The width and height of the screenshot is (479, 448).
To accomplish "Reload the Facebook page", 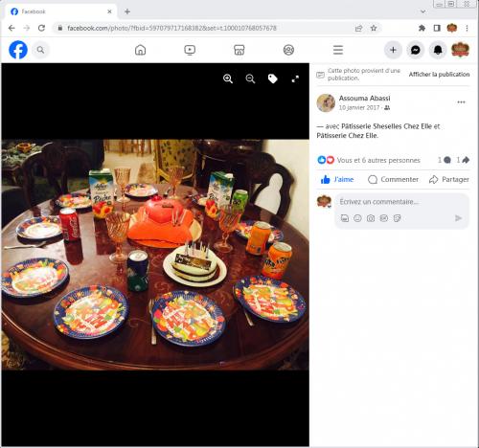I will pyautogui.click(x=41, y=28).
